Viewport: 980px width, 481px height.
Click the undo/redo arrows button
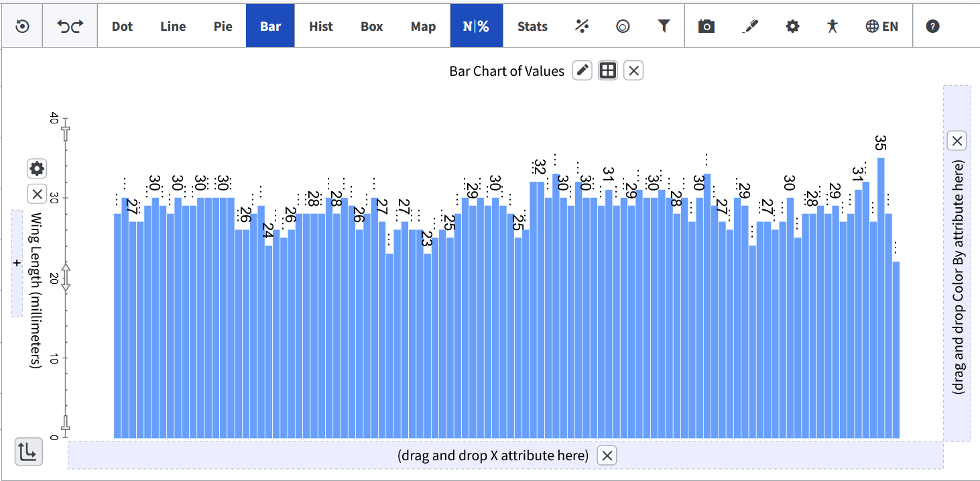[70, 26]
